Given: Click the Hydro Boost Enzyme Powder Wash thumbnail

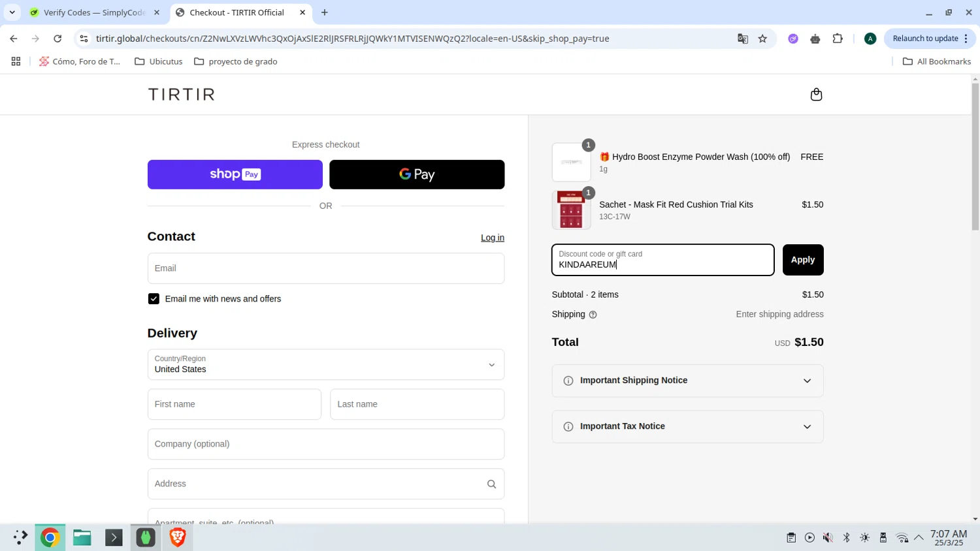Looking at the screenshot, I should (x=571, y=162).
